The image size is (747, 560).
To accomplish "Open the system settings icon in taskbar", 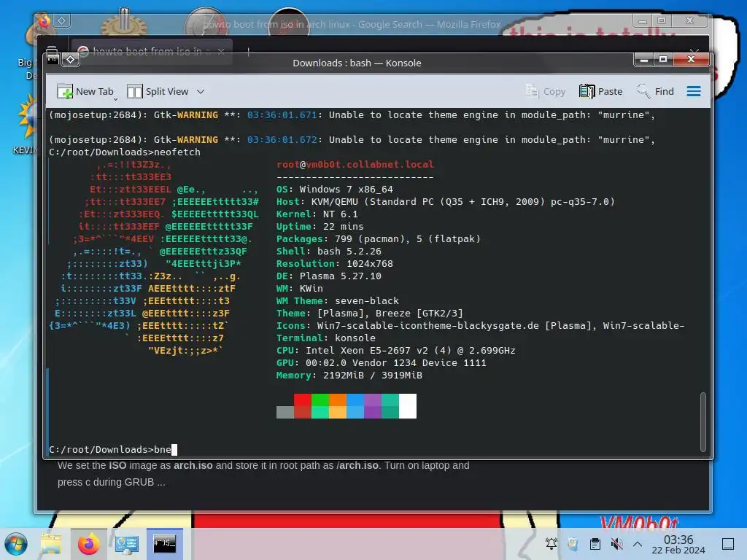I will click(127, 544).
